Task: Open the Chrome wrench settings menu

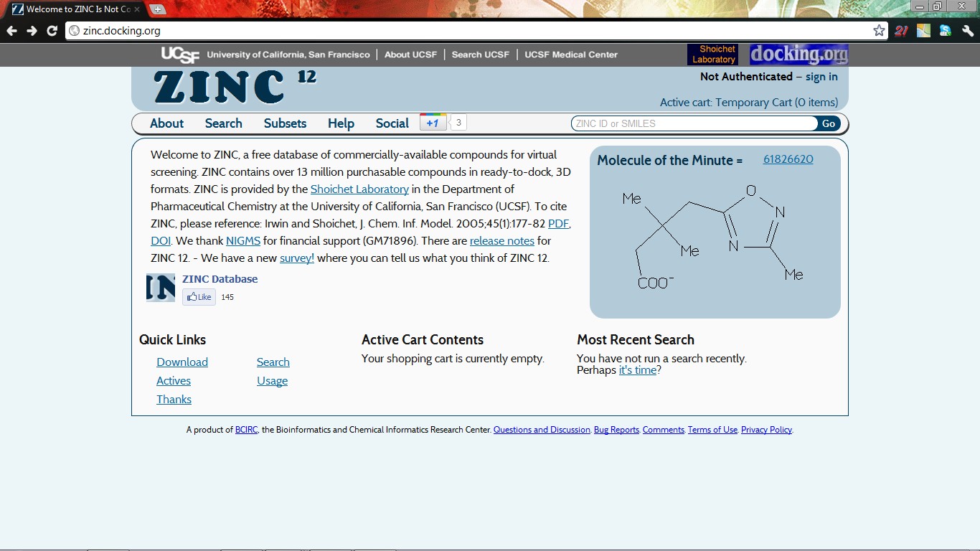Action: click(x=968, y=31)
